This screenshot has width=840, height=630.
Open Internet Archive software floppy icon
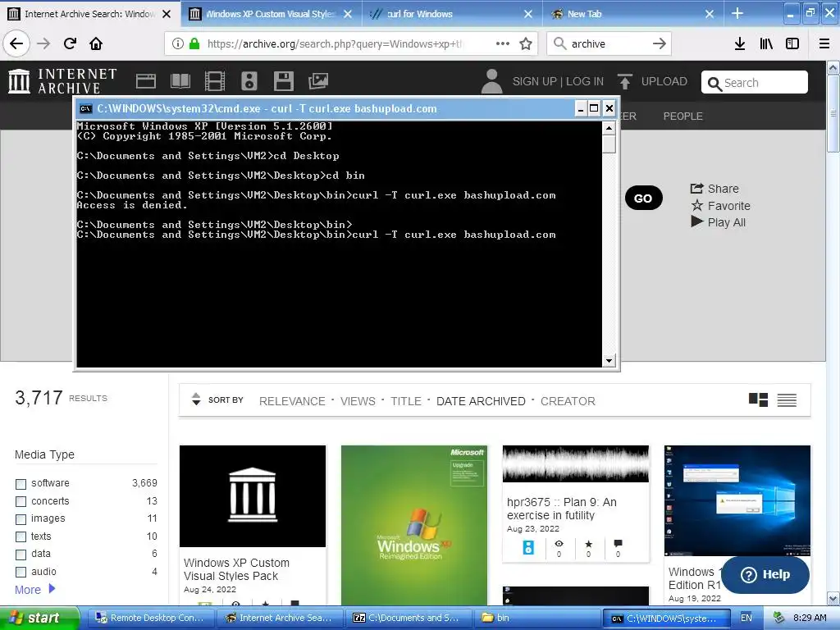tap(283, 81)
